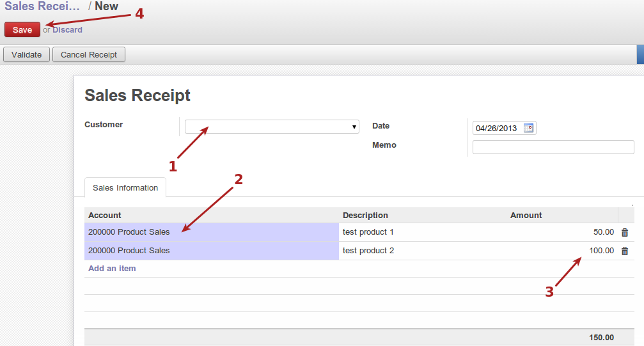Edit the 50.00 amount cell
The height and width of the screenshot is (346, 644).
coord(562,232)
